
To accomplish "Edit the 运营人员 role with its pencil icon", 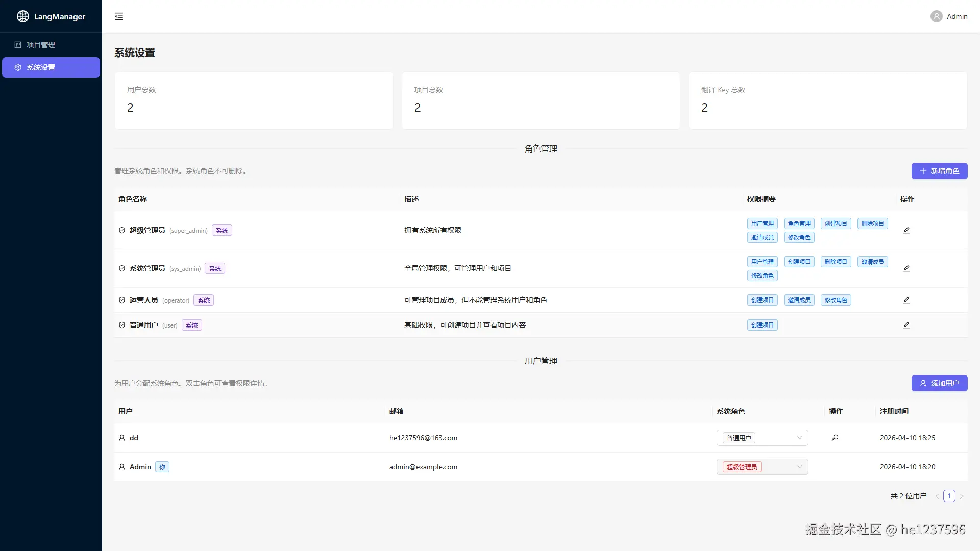I will [x=906, y=300].
